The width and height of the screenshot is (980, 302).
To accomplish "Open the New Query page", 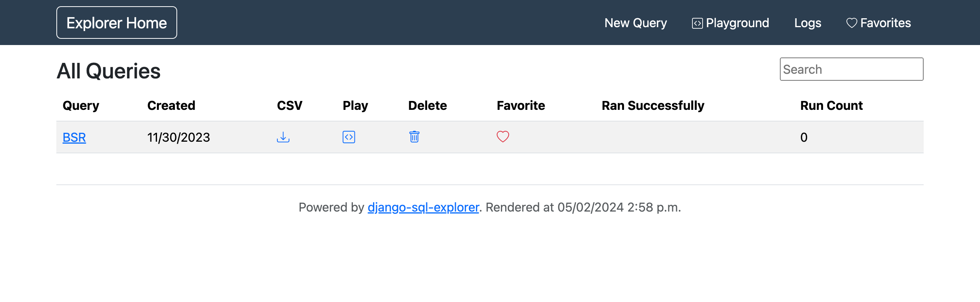I will click(635, 23).
